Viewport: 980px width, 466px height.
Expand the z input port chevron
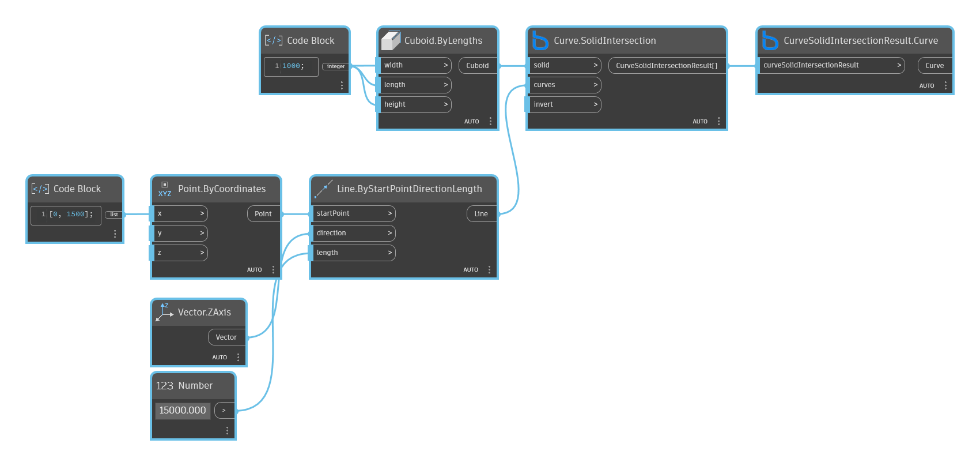point(202,253)
